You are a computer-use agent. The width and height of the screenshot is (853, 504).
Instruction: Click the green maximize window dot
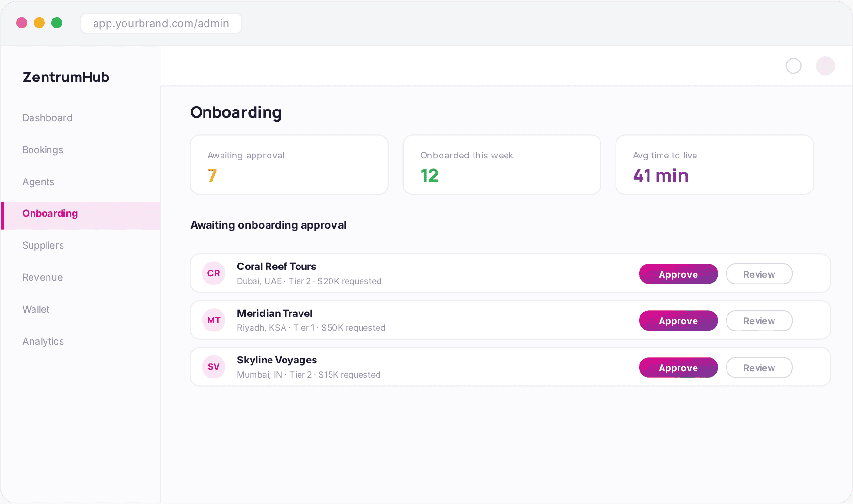[x=57, y=23]
